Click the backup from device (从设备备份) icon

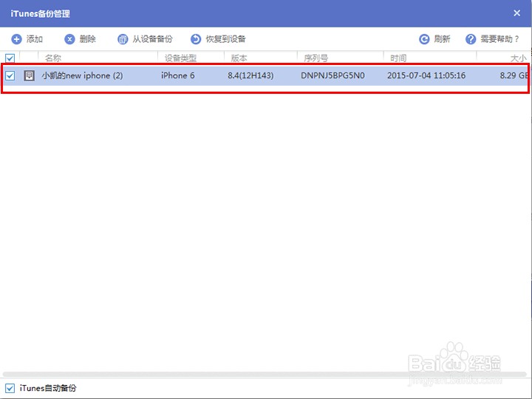click(x=123, y=39)
